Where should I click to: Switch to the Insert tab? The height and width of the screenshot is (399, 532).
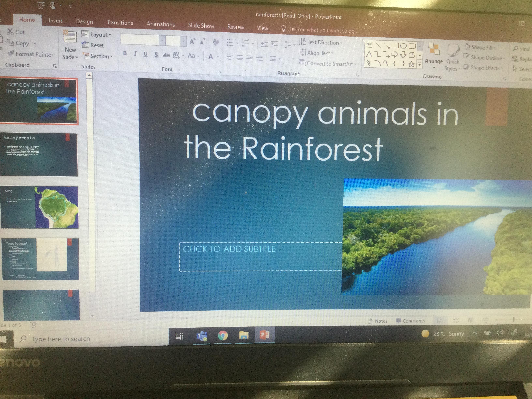[55, 21]
